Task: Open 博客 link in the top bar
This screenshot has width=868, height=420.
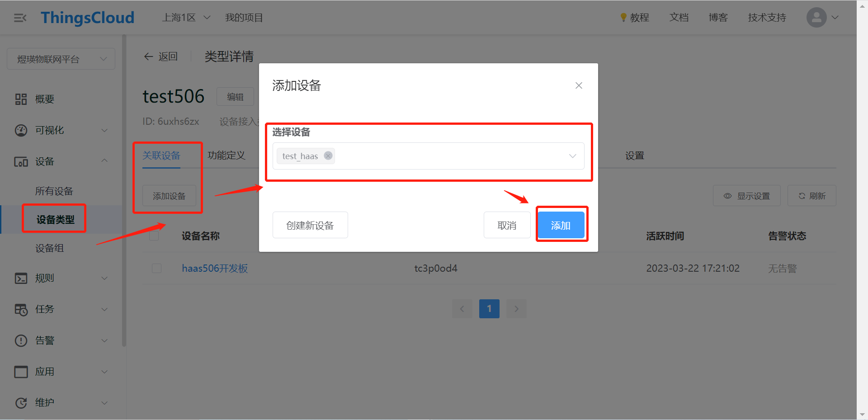Action: coord(718,18)
